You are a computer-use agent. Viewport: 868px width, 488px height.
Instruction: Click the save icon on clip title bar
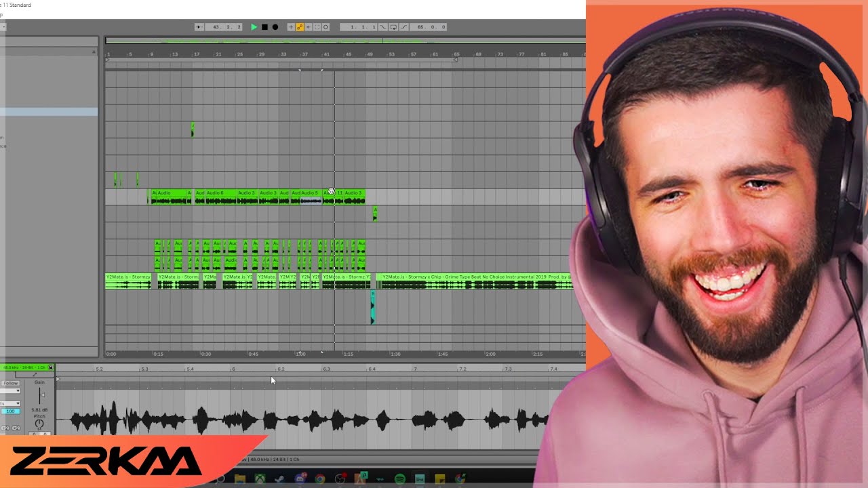(51, 367)
